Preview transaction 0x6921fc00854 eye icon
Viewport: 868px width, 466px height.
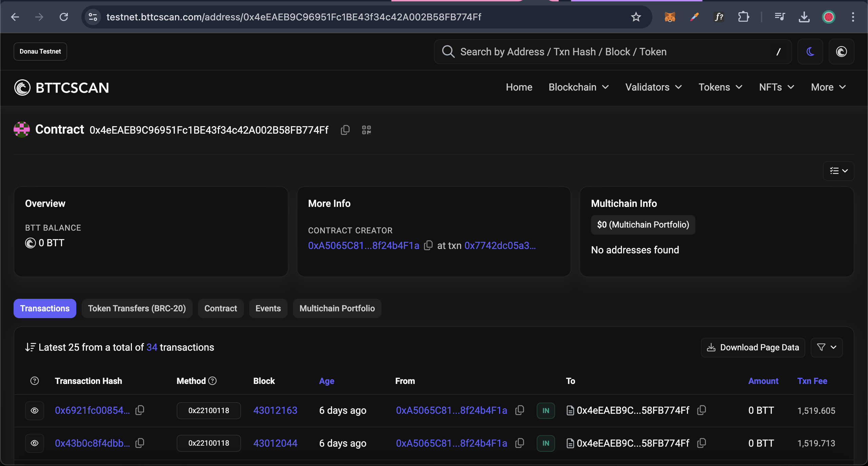(x=35, y=411)
